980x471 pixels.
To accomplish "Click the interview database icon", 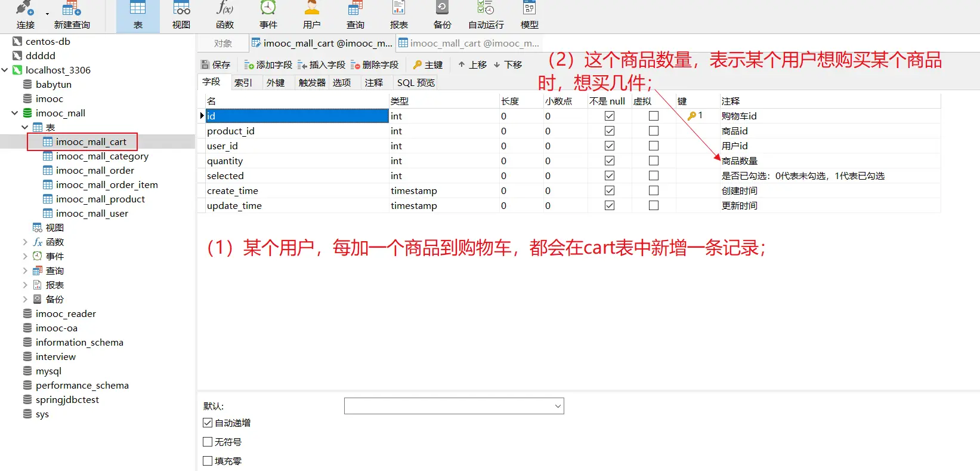I will [27, 356].
